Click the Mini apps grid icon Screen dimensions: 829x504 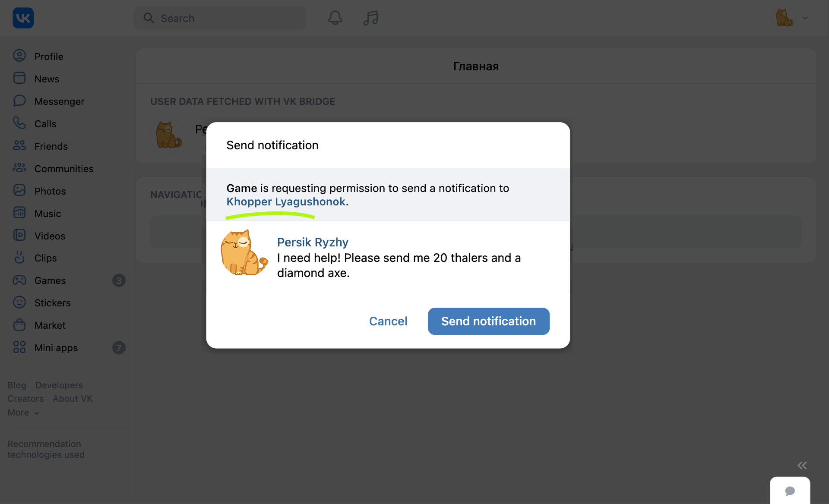[x=19, y=347]
